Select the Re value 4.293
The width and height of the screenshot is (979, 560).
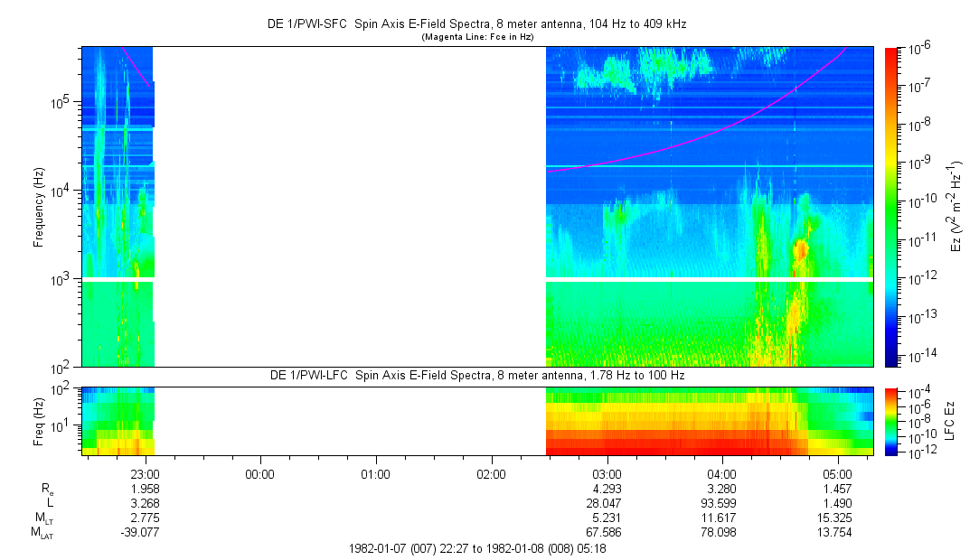point(607,488)
